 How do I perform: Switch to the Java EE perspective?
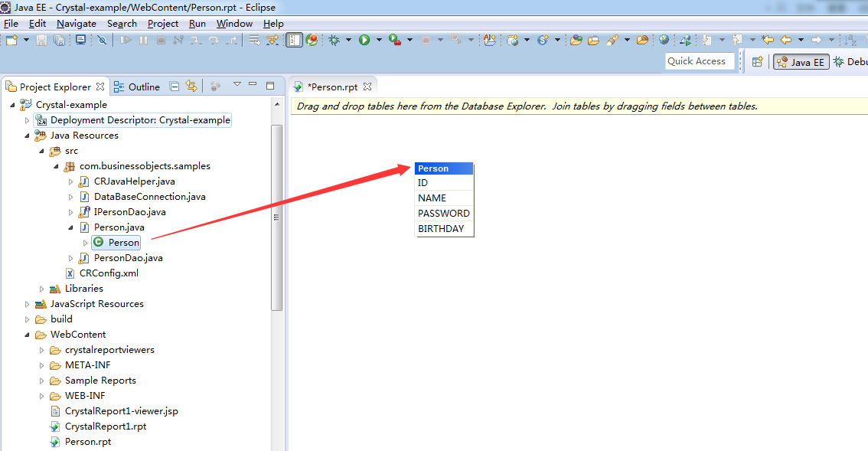coord(801,62)
